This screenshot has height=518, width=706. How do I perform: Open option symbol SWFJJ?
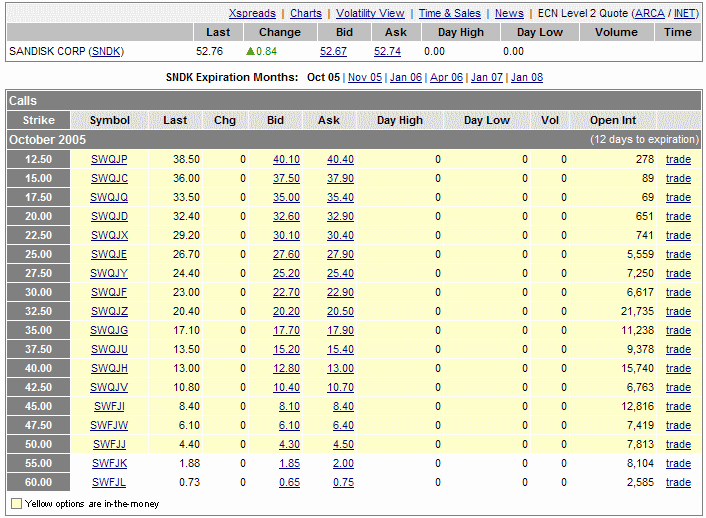[109, 444]
